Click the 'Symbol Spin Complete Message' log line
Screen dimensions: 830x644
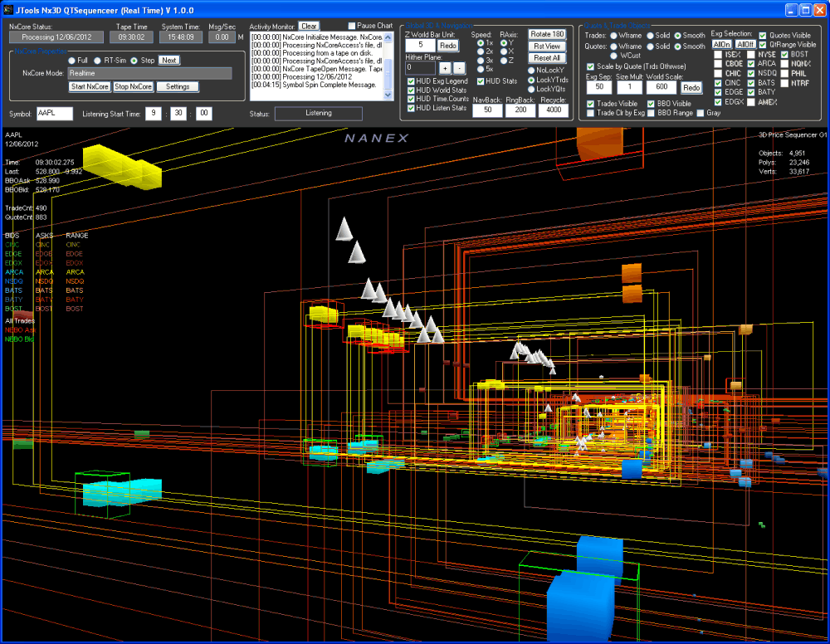314,85
